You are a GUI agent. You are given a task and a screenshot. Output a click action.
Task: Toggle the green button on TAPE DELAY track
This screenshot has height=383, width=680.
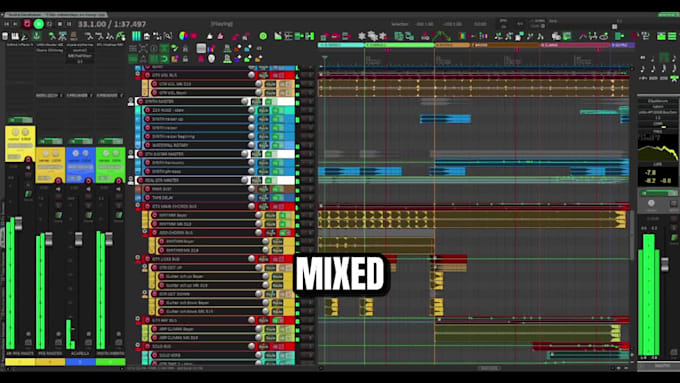coord(276,197)
